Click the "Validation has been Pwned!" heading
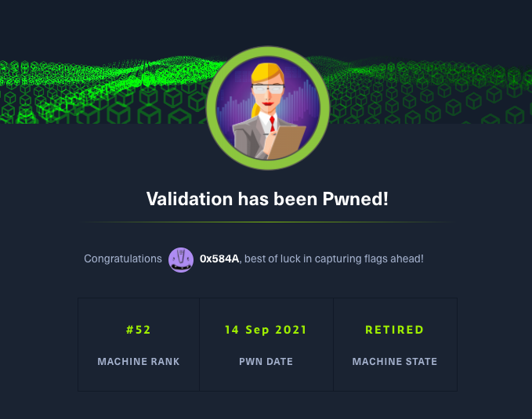The image size is (532, 419). (266, 199)
